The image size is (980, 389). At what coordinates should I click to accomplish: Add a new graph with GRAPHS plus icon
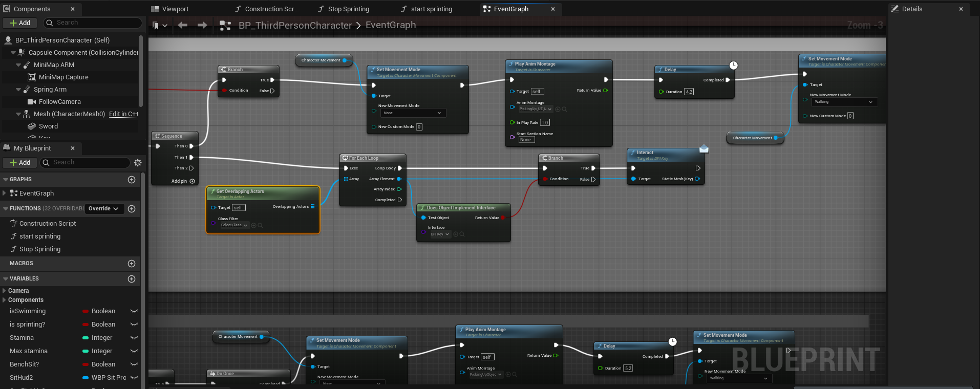(x=132, y=180)
